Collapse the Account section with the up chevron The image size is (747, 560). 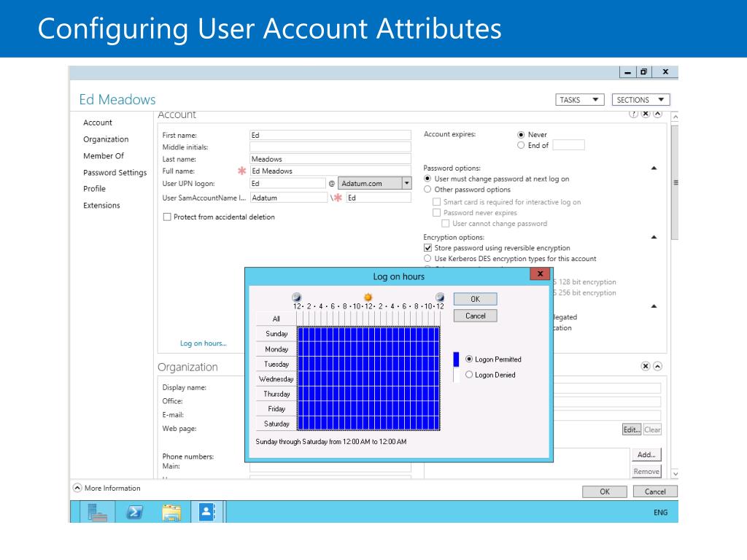click(x=657, y=114)
